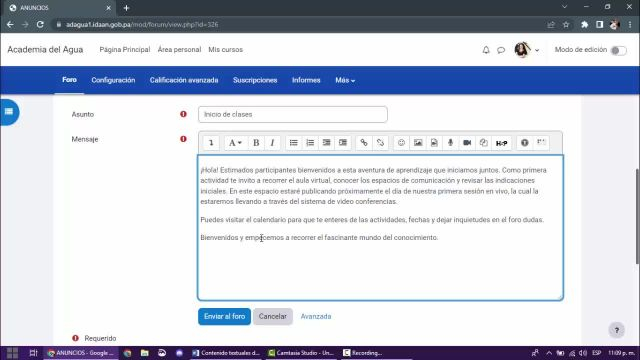Insert ordered numbered list
Screen dimensions: 640x360
point(310,143)
